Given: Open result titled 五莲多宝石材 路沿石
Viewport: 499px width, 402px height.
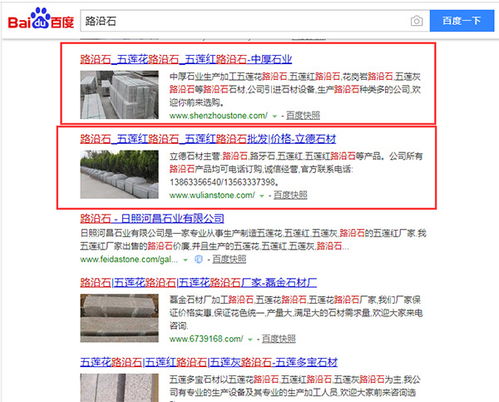Looking at the screenshot, I should pos(209,362).
